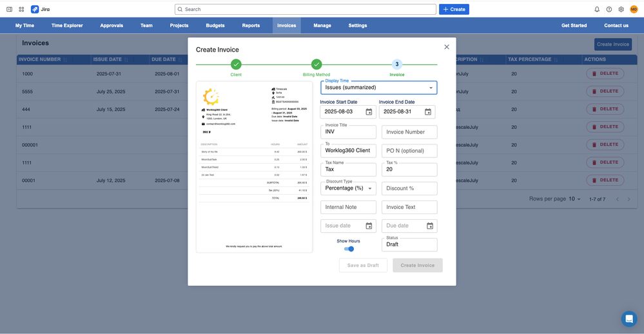
Task: Open calendar picker for Issue date
Action: coord(369,226)
